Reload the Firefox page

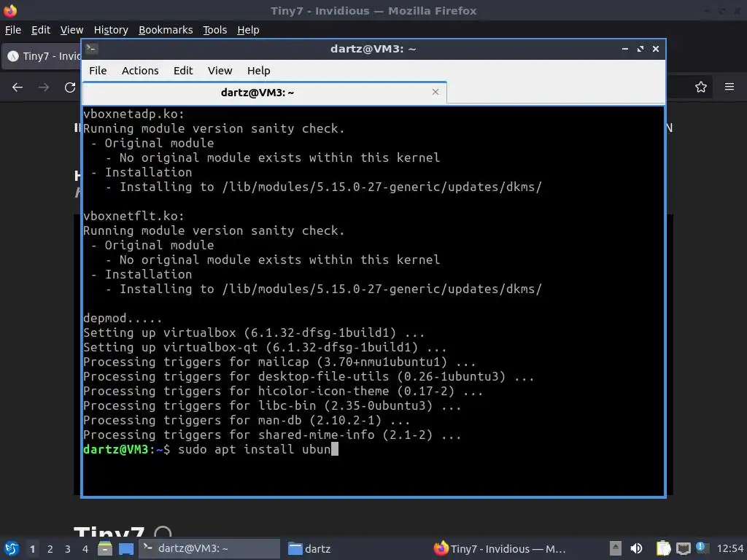tap(70, 87)
